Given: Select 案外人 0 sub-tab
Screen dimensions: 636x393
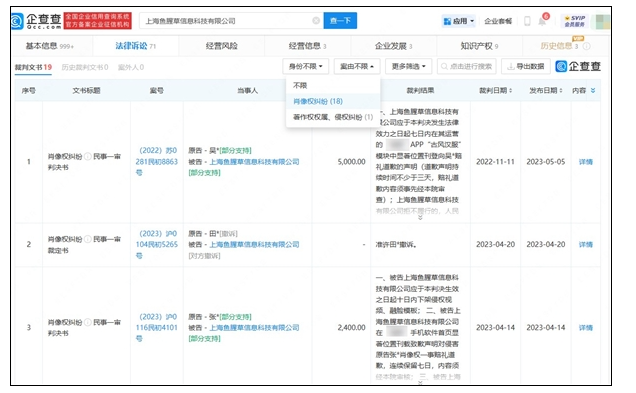Looking at the screenshot, I should (131, 67).
